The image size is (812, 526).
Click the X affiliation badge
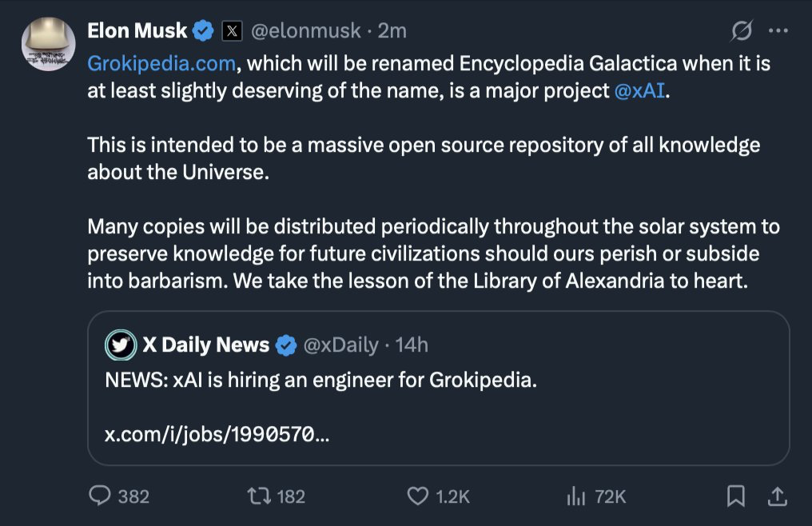pos(232,31)
